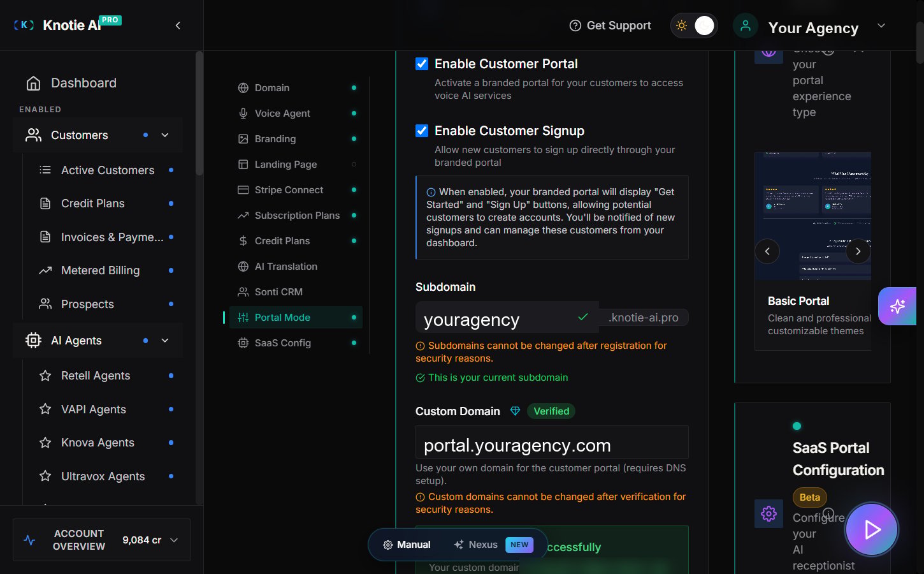Click the Branding image icon
Screen dimensions: 924x574
(243, 139)
